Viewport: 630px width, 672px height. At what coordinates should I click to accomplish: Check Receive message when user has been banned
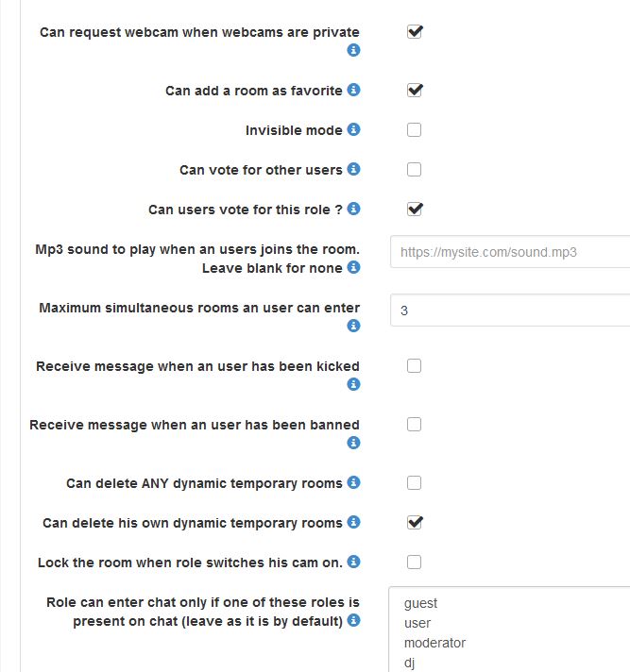click(x=414, y=425)
